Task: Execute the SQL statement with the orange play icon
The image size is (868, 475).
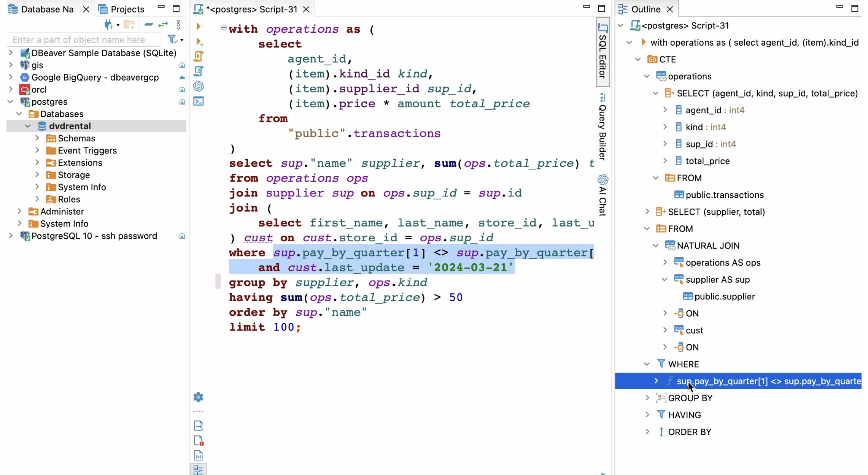Action: pos(199,27)
